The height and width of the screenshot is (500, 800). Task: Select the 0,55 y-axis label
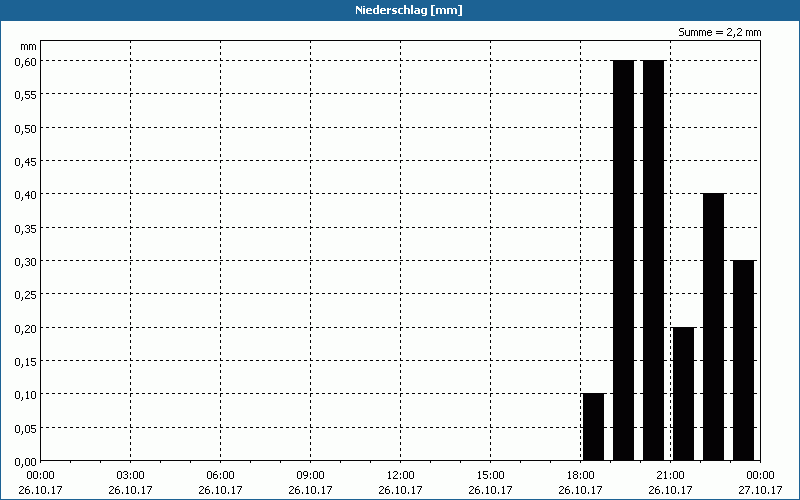coord(25,95)
